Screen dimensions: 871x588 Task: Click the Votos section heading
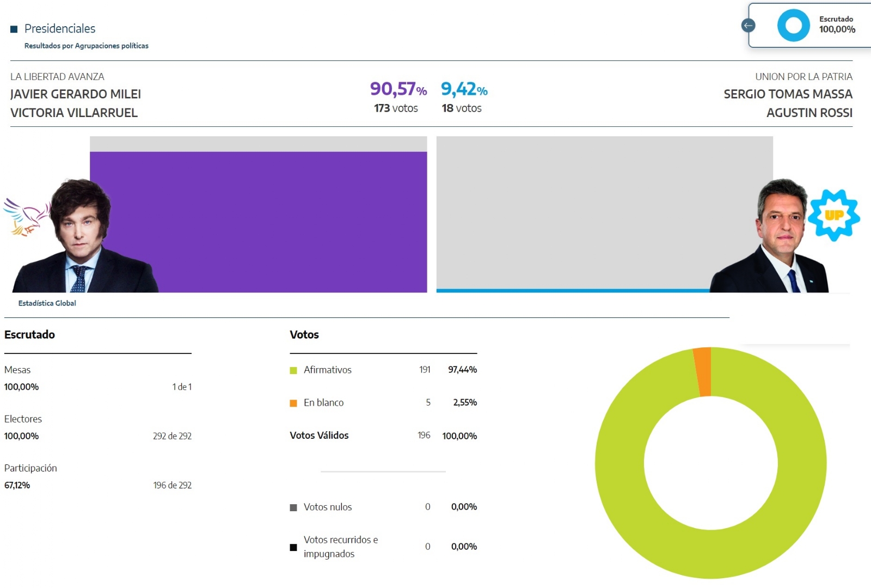pyautogui.click(x=304, y=335)
